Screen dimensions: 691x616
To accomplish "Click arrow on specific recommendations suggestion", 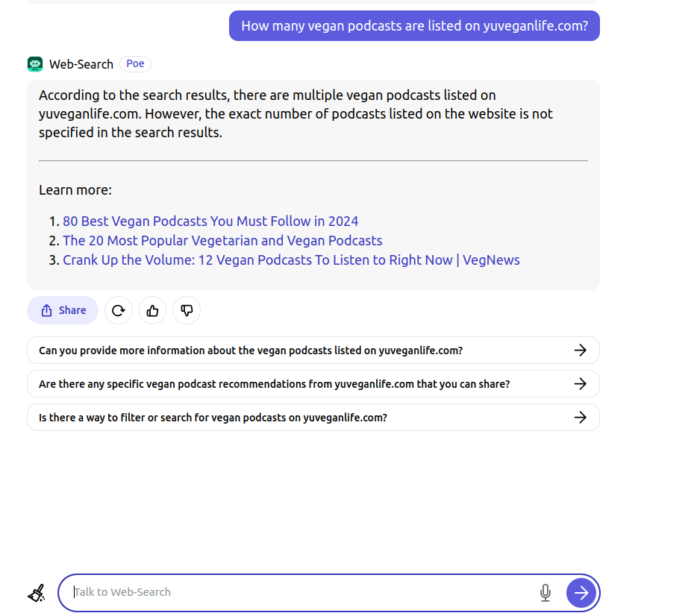I will point(581,384).
